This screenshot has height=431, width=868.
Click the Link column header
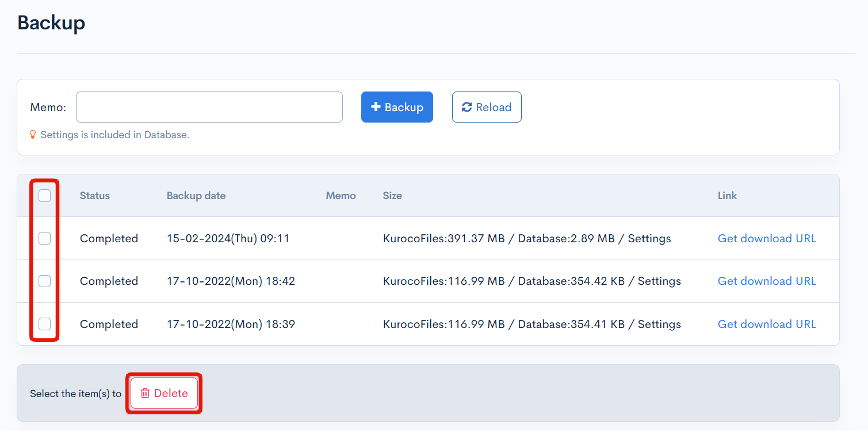coord(726,196)
